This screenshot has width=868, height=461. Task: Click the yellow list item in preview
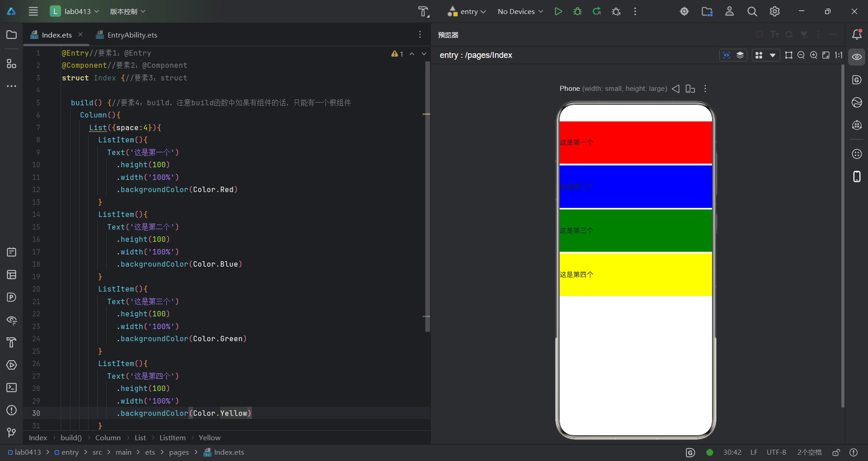click(x=636, y=274)
